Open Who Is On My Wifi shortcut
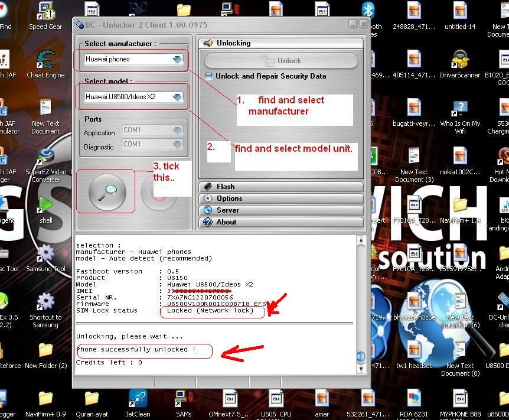The height and width of the screenshot is (420, 509). [460, 116]
